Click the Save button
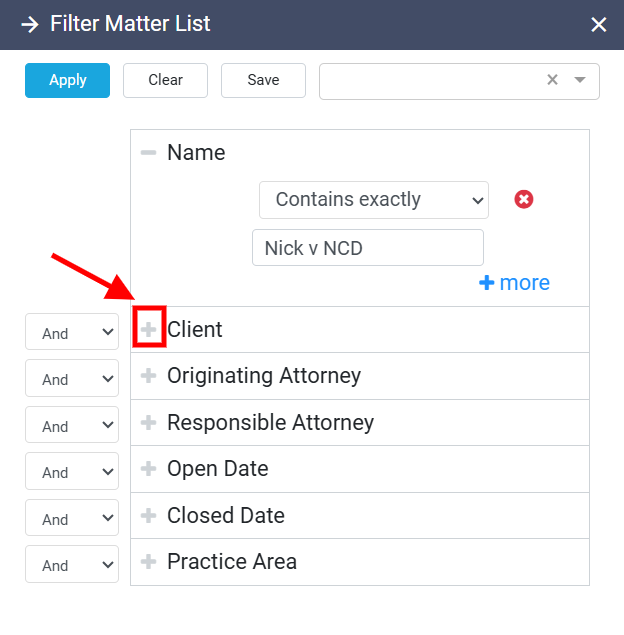624x635 pixels. (263, 80)
